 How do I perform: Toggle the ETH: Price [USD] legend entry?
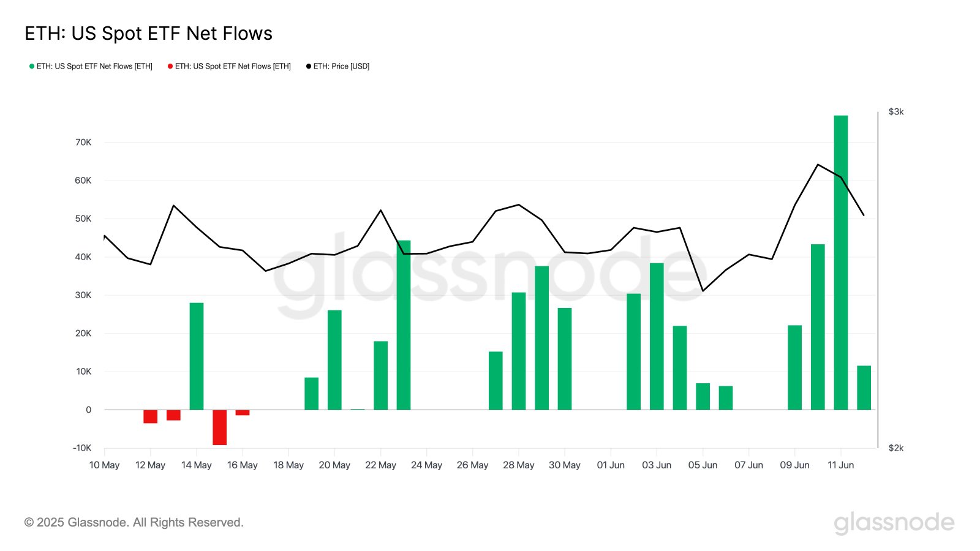tap(337, 66)
